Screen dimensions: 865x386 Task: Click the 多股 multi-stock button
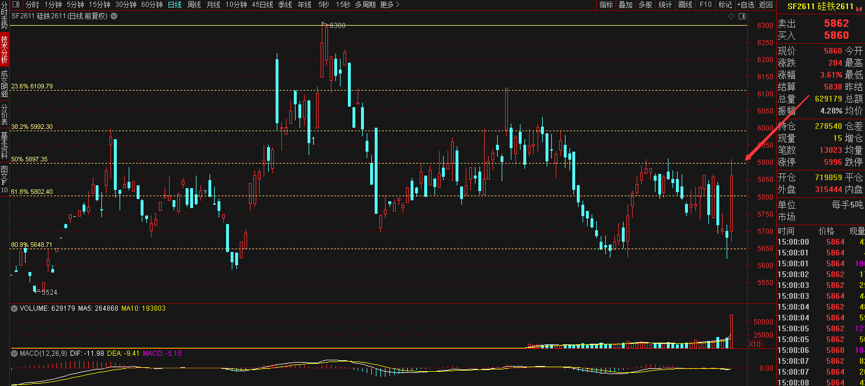(645, 5)
